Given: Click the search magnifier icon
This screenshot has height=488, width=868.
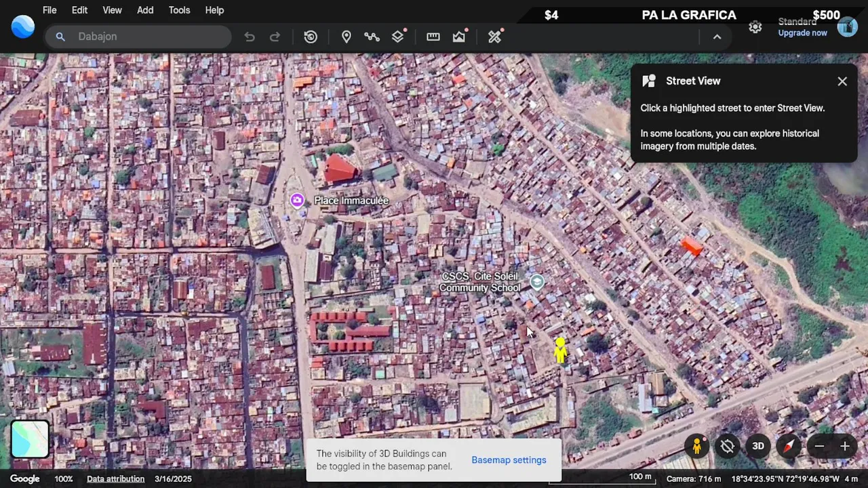Looking at the screenshot, I should pyautogui.click(x=60, y=37).
